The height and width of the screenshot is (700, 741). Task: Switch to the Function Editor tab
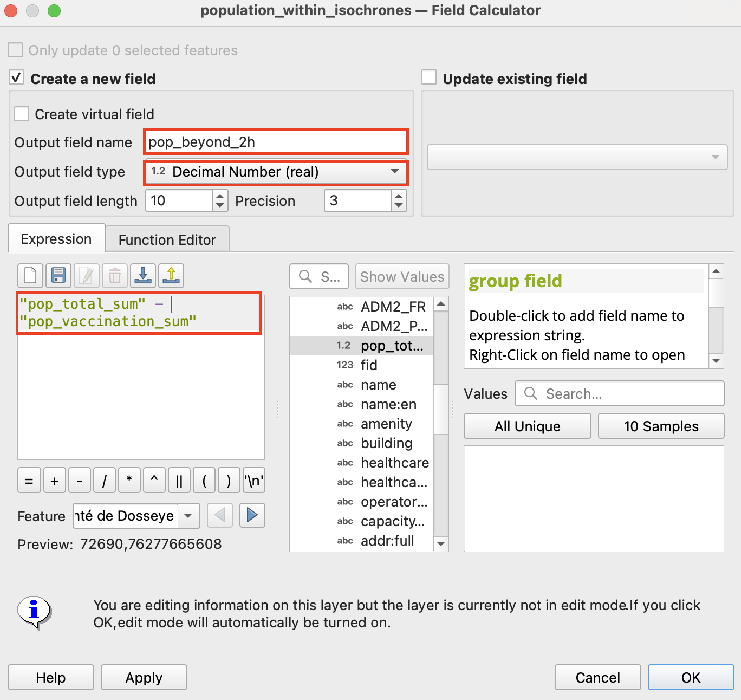[x=167, y=239]
